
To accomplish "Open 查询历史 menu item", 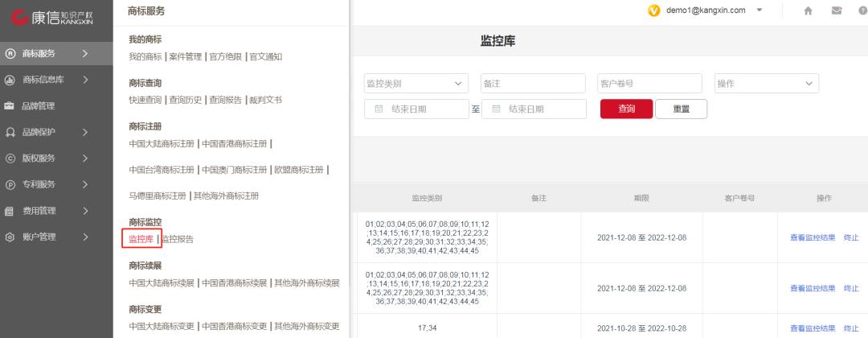I will pos(186,101).
